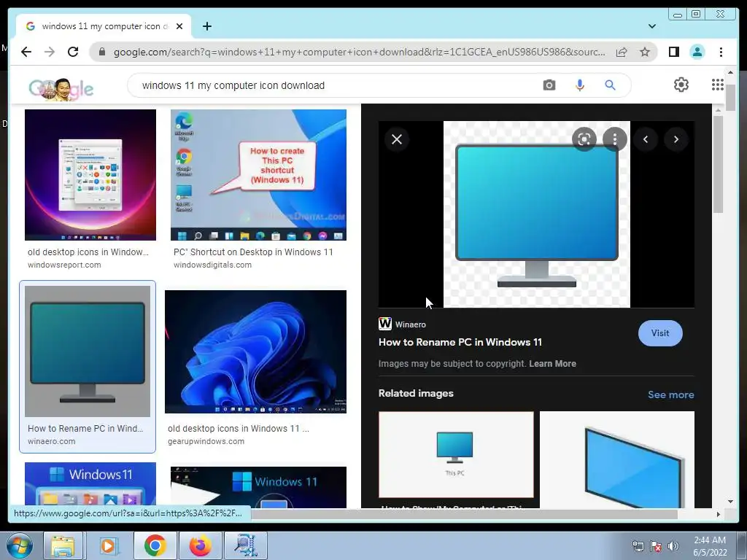Select the windowsreport.com desktop icons thumbnail

[90, 175]
